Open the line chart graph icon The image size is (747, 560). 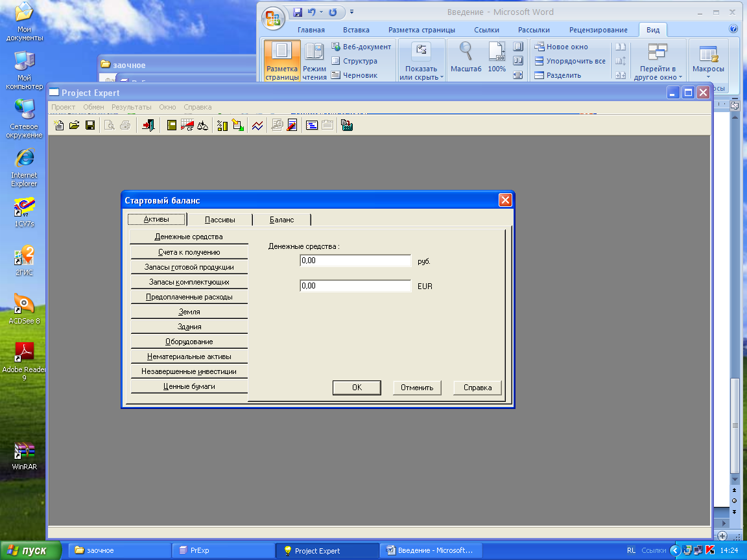pos(257,126)
